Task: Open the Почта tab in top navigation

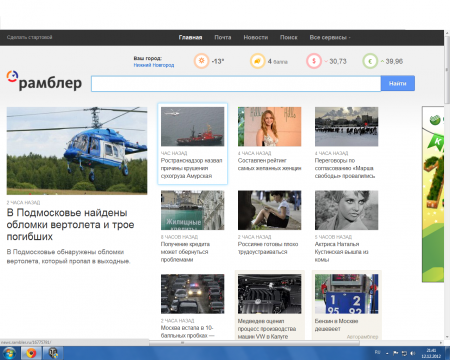Action: click(223, 37)
